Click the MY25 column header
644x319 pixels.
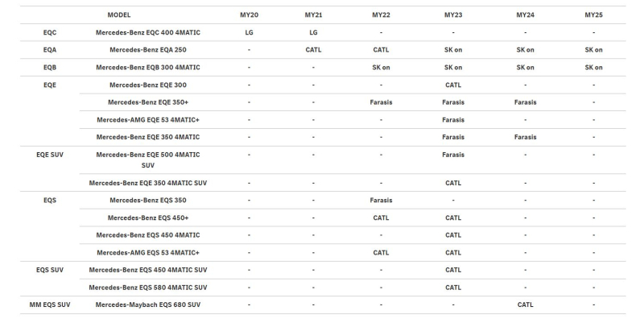(593, 14)
